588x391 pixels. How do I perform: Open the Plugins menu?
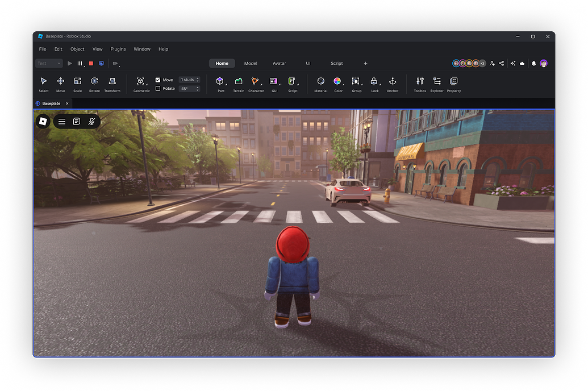tap(118, 49)
